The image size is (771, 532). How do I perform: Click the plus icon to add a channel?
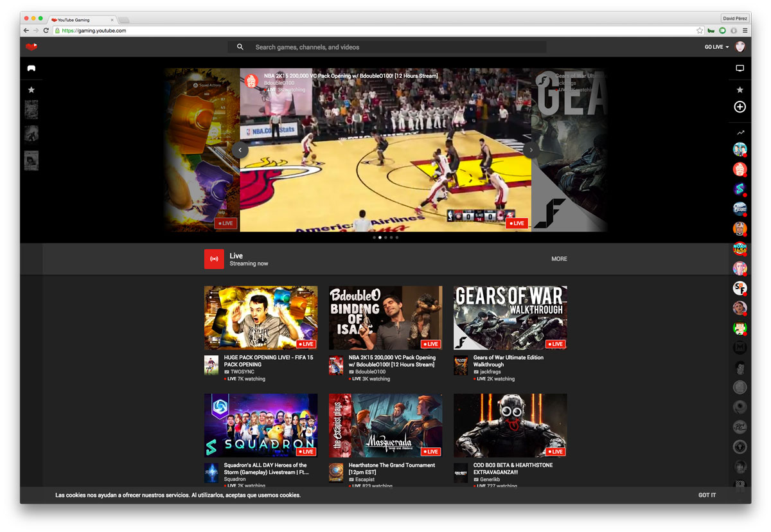click(740, 107)
